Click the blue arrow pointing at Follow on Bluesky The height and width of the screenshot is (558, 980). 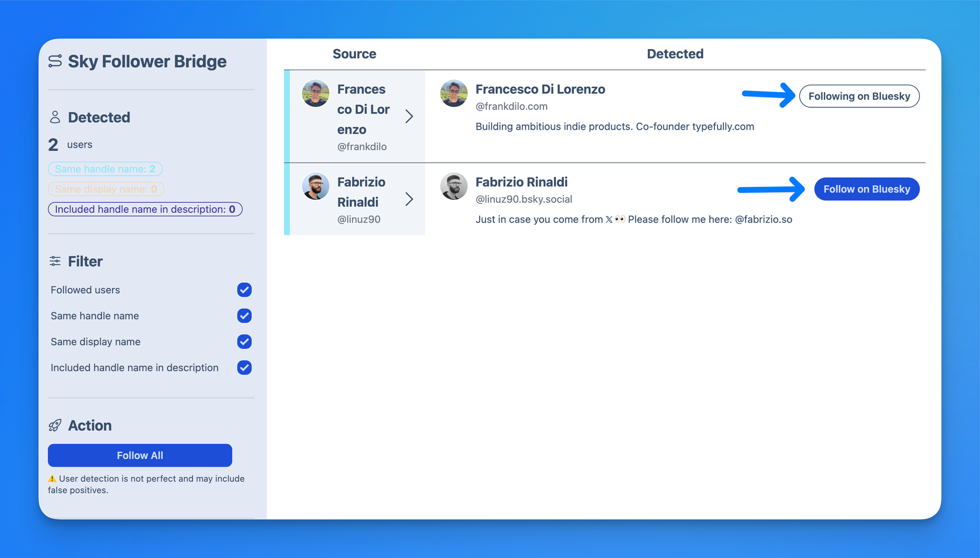coord(770,189)
